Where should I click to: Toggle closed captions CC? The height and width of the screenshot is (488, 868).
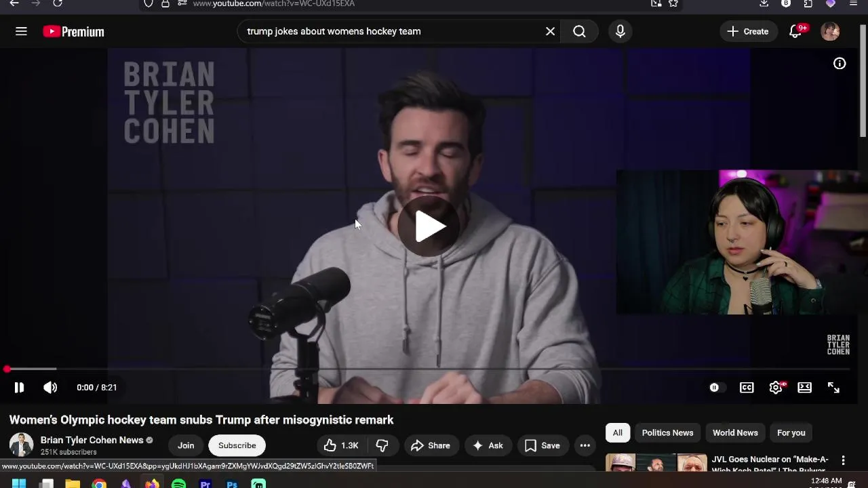click(x=747, y=388)
